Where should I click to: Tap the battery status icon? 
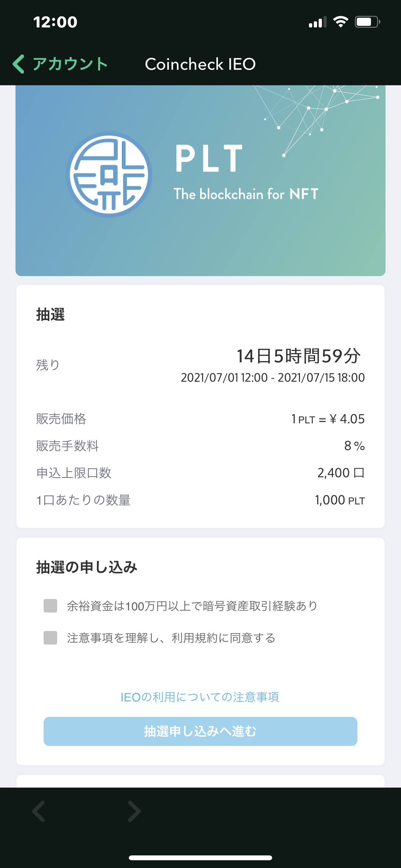tap(367, 22)
